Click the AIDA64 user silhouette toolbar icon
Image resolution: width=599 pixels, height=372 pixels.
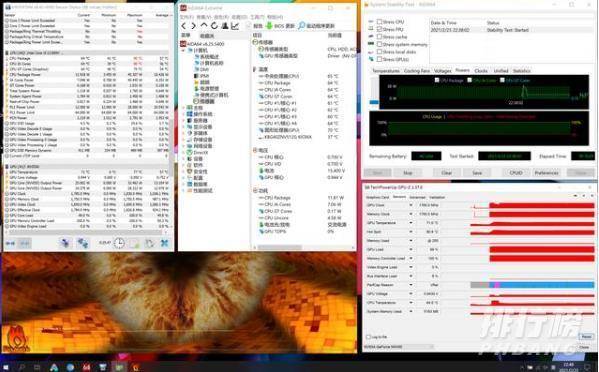pos(225,26)
